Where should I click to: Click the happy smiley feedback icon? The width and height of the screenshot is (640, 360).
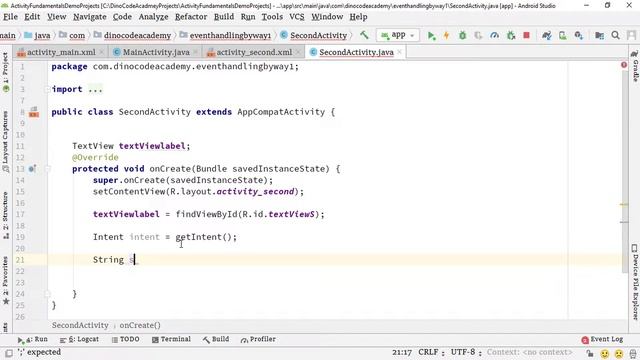click(x=604, y=353)
